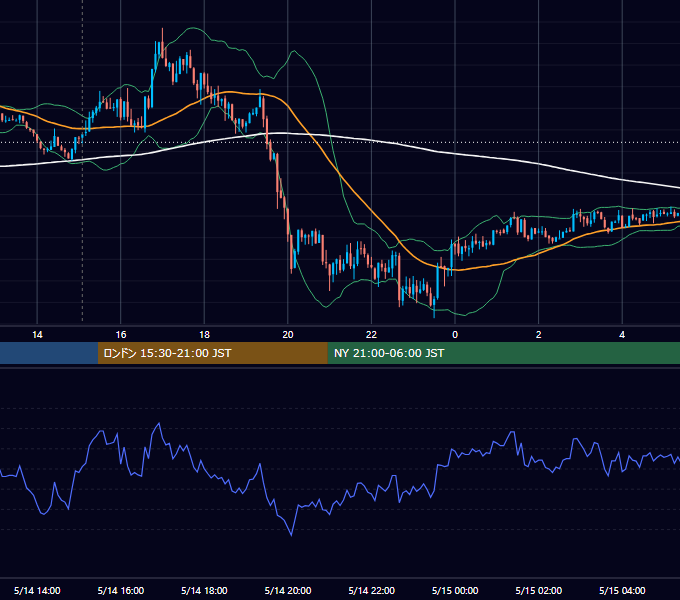Click the hour label 4 on price chart axis
This screenshot has height=600, width=680.
pyautogui.click(x=622, y=334)
